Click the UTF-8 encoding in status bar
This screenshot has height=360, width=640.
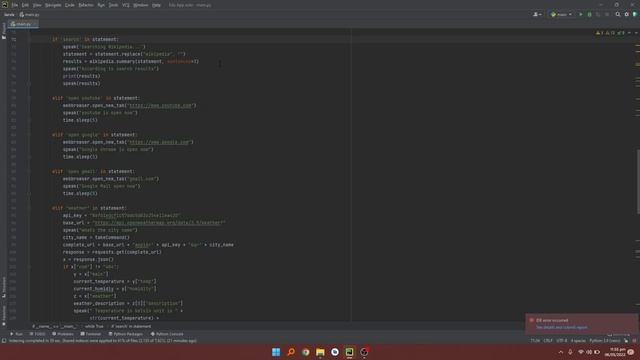click(x=562, y=340)
